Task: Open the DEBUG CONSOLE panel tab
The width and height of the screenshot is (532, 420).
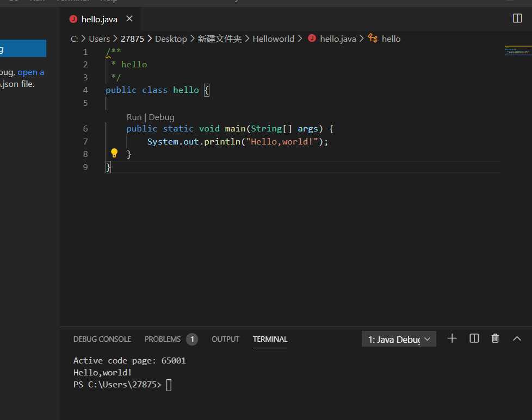Action: point(102,339)
